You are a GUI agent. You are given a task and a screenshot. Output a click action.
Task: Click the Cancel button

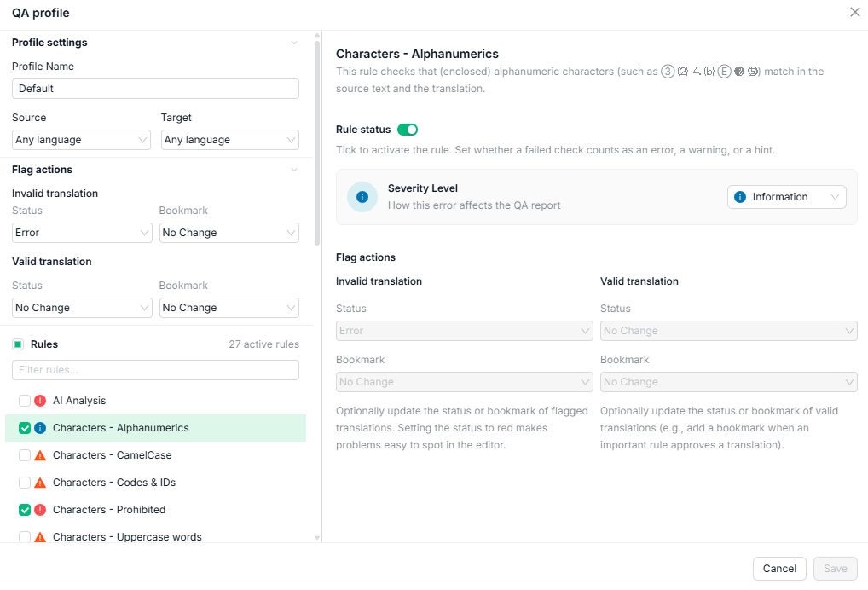(x=779, y=569)
